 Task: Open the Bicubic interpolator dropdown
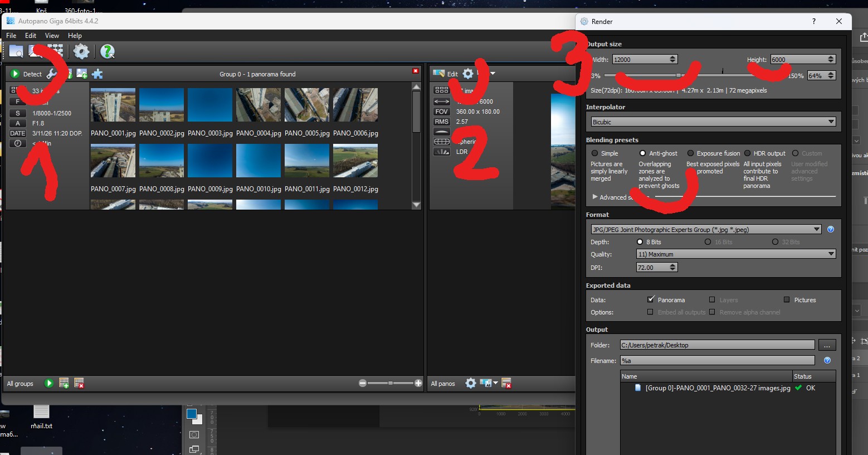(x=713, y=122)
